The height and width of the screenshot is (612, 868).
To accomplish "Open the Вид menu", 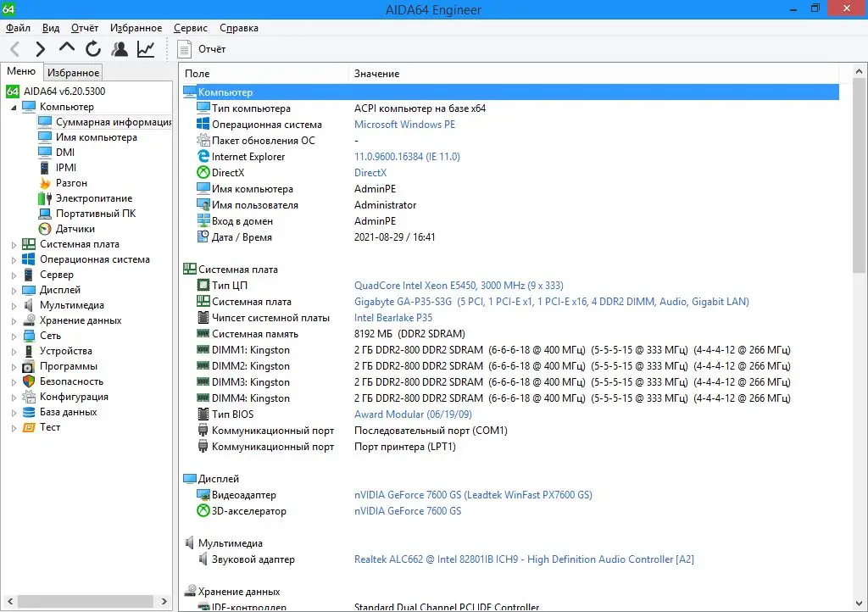I will click(x=51, y=28).
